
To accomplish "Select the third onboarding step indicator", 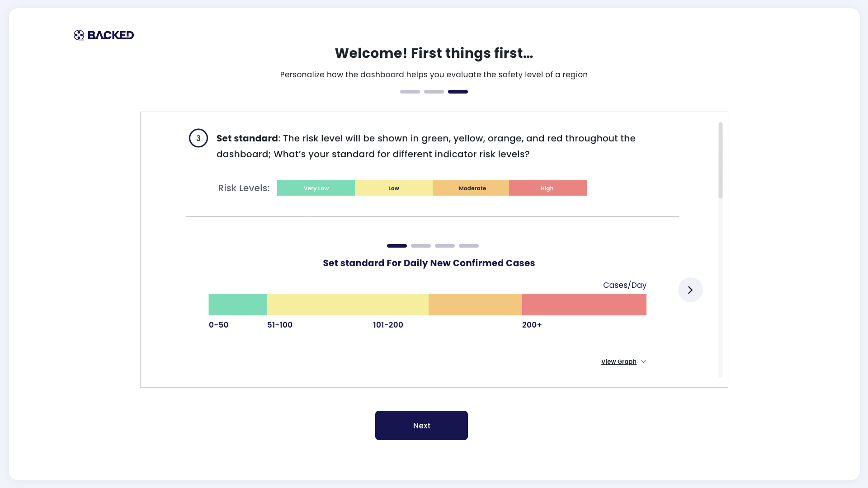I will (458, 92).
